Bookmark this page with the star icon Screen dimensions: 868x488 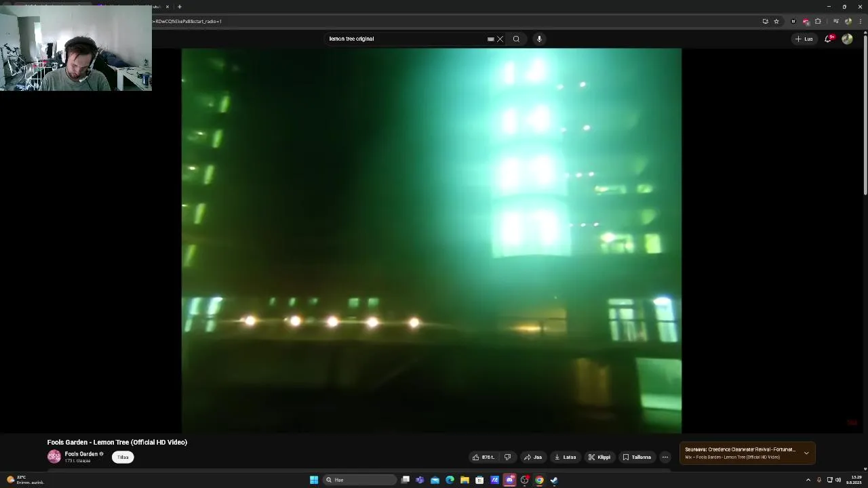tap(776, 21)
